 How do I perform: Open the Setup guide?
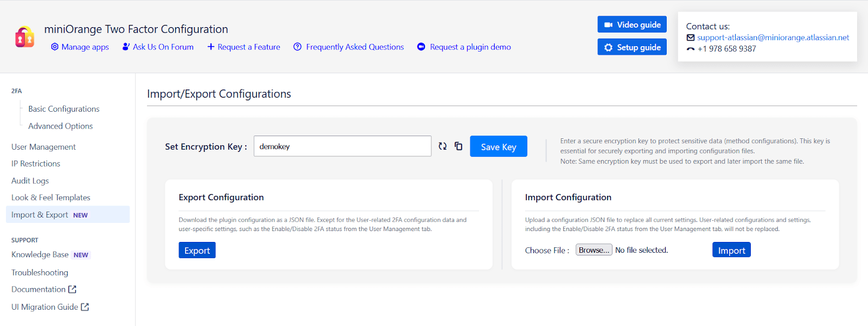tap(632, 47)
